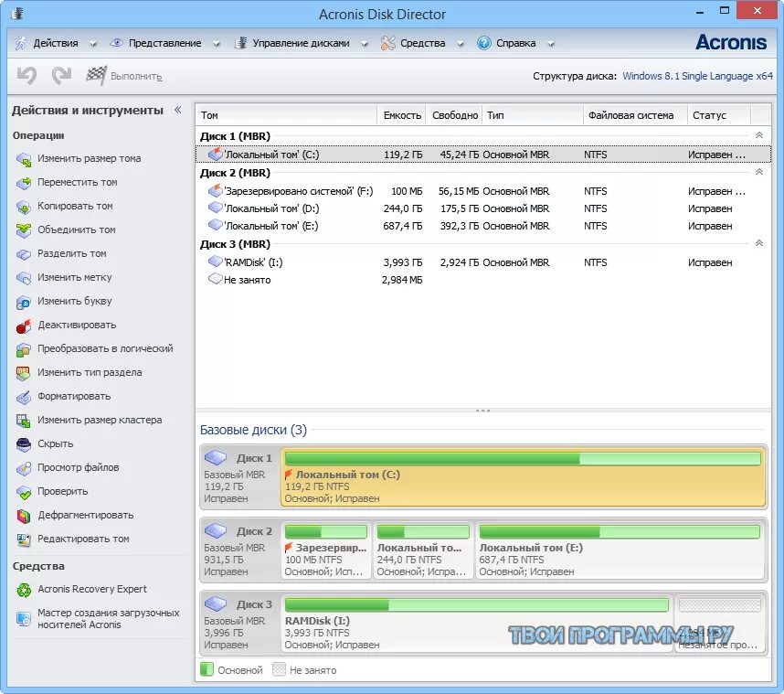Image resolution: width=784 pixels, height=694 pixels.
Task: Click the Изменить букву icon
Action: (x=24, y=302)
